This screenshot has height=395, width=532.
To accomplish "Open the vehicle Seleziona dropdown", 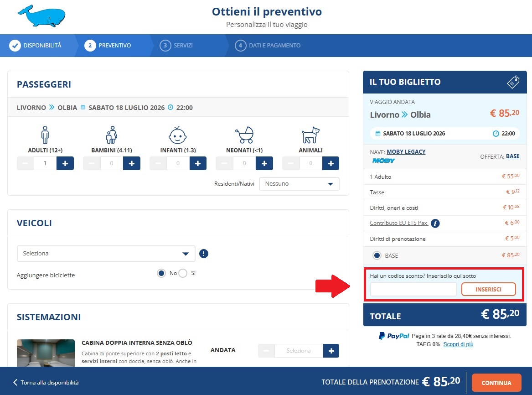I will coord(105,253).
